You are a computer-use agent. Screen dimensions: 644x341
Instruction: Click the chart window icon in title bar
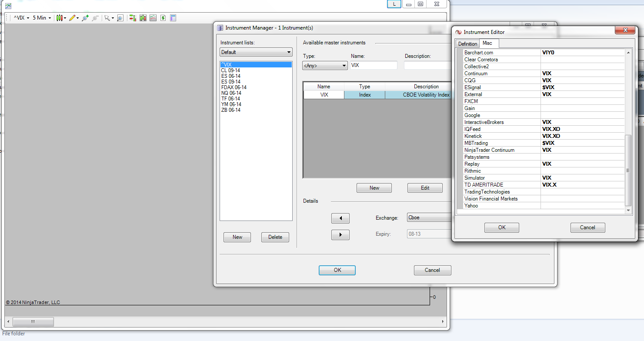click(8, 6)
